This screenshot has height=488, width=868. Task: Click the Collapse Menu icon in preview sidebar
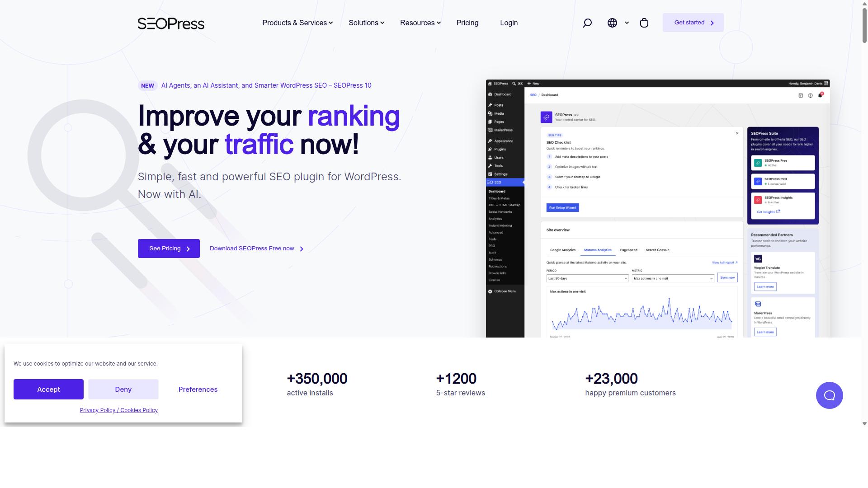coord(490,291)
